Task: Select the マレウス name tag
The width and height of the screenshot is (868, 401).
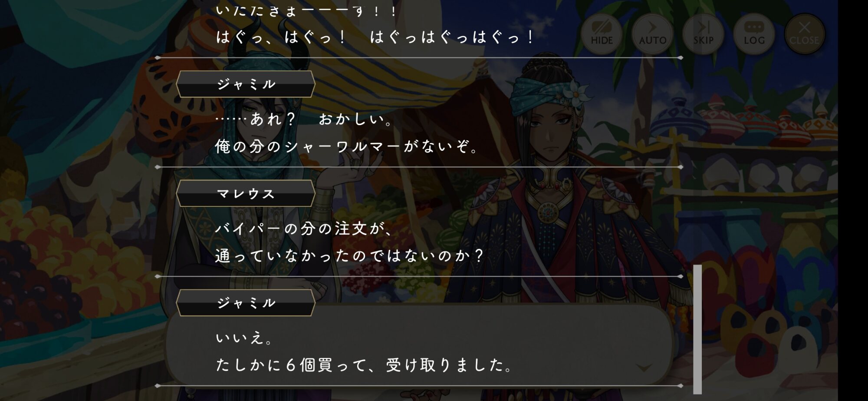Action: tap(246, 193)
